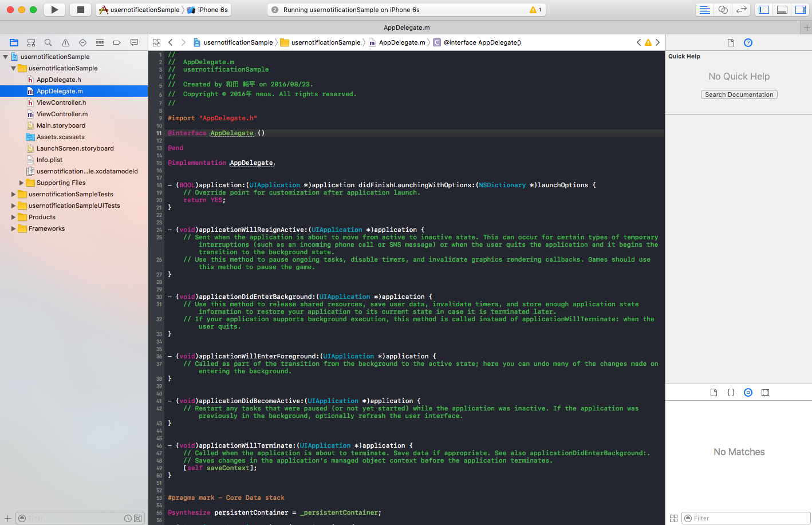Image resolution: width=812 pixels, height=525 pixels.
Task: Switch to the symbol navigator
Action: click(x=31, y=42)
